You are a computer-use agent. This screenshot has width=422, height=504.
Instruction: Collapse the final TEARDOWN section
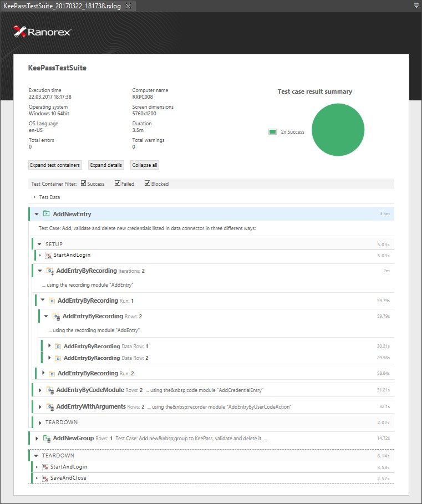[36, 456]
